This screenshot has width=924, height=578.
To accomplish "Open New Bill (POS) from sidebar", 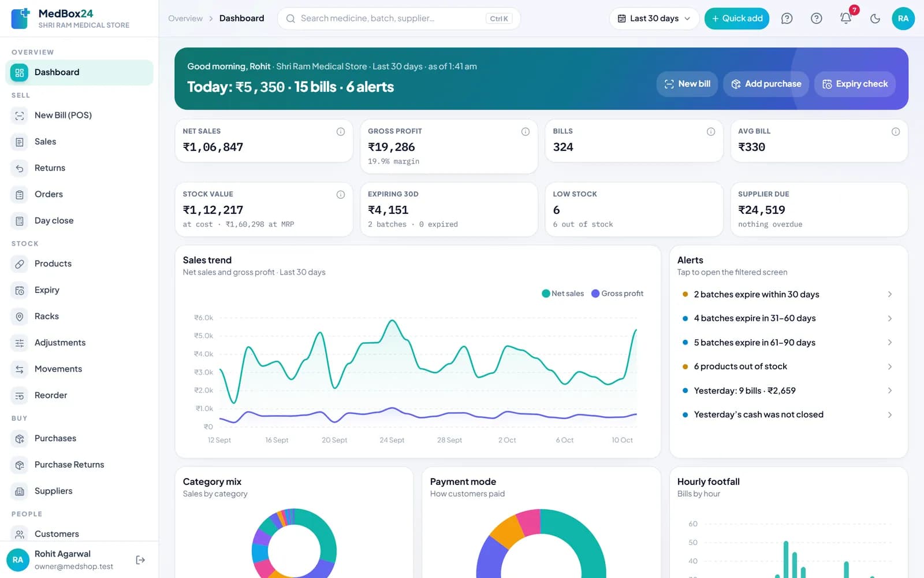I will tap(80, 115).
